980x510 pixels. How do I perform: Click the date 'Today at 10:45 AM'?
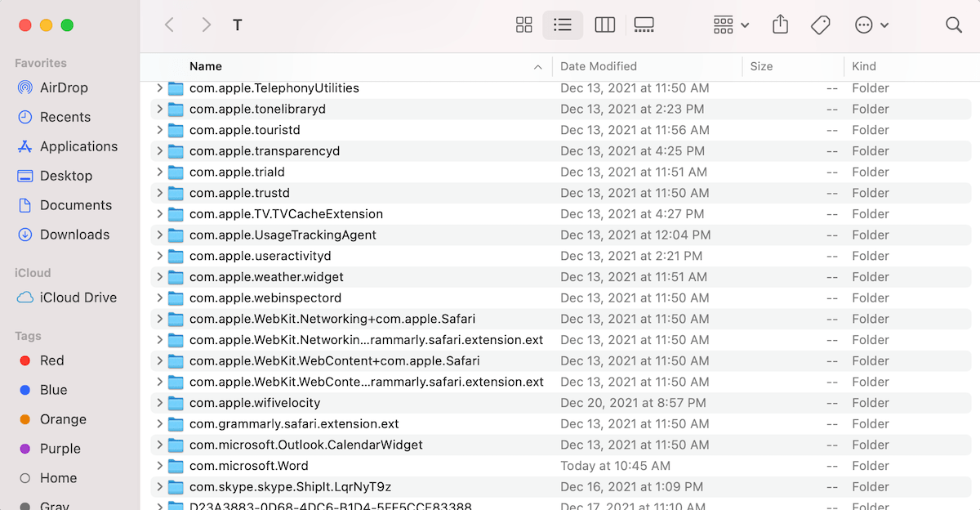point(615,466)
